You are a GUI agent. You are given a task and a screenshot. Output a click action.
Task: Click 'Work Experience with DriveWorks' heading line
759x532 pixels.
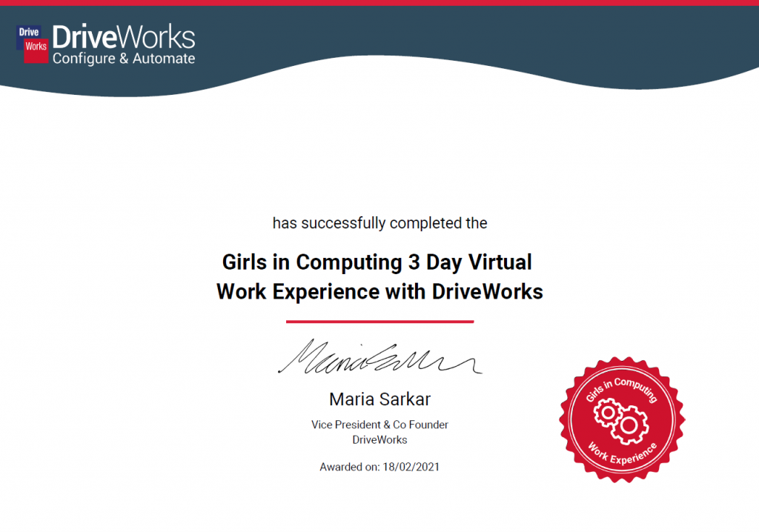tap(379, 292)
